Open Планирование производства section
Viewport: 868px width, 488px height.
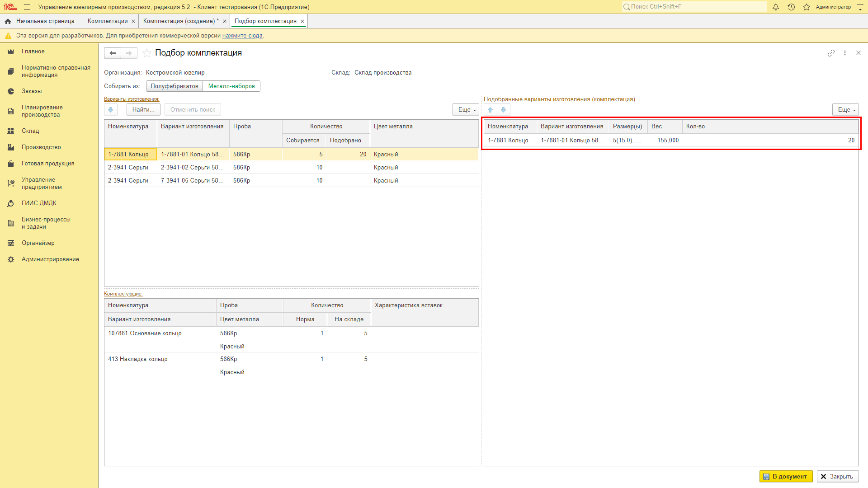tap(42, 111)
